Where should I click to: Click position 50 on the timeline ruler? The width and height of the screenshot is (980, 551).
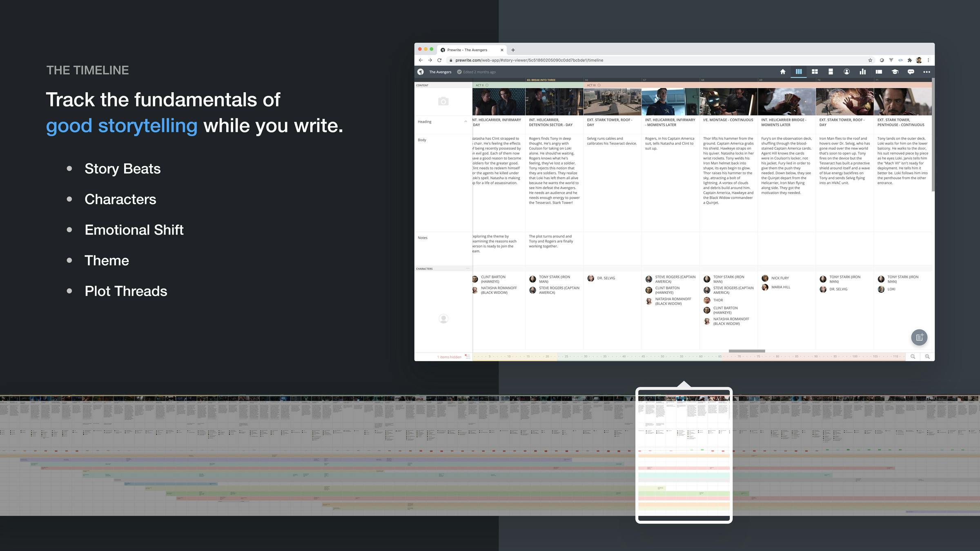(x=662, y=357)
